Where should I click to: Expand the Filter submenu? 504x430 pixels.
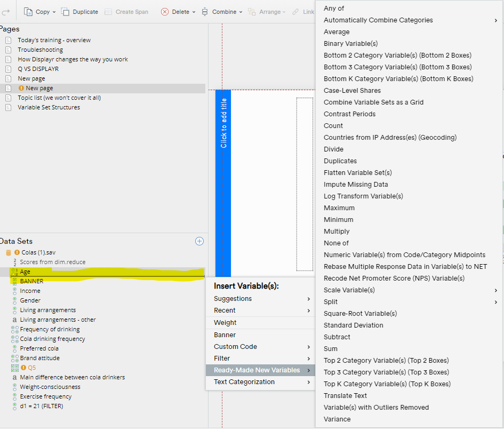click(309, 359)
